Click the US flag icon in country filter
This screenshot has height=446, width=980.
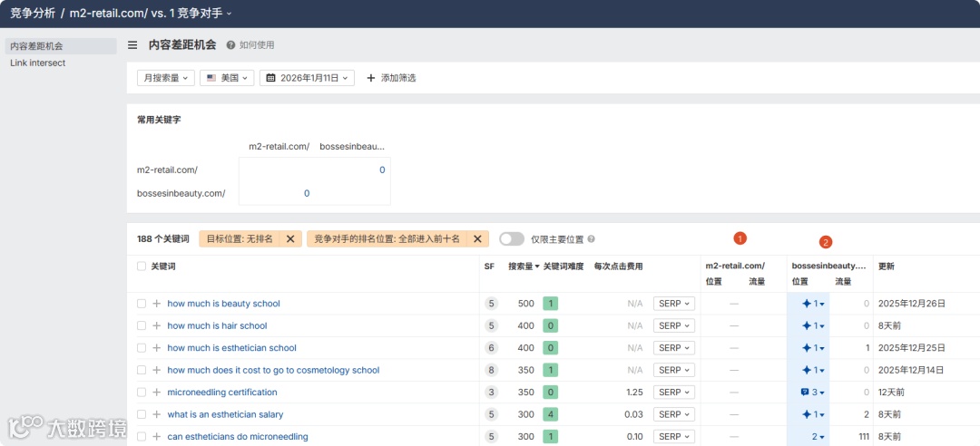[x=211, y=78]
